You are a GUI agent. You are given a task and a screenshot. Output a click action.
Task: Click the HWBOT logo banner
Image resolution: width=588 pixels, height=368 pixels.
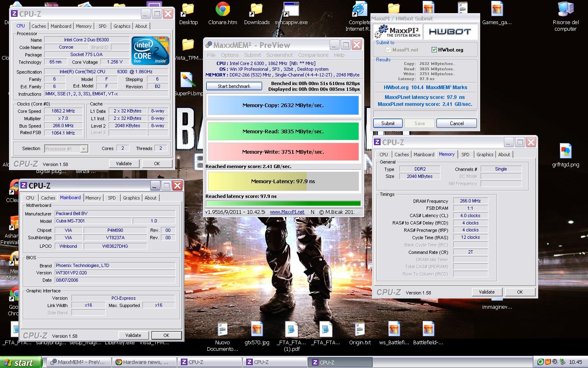(450, 31)
